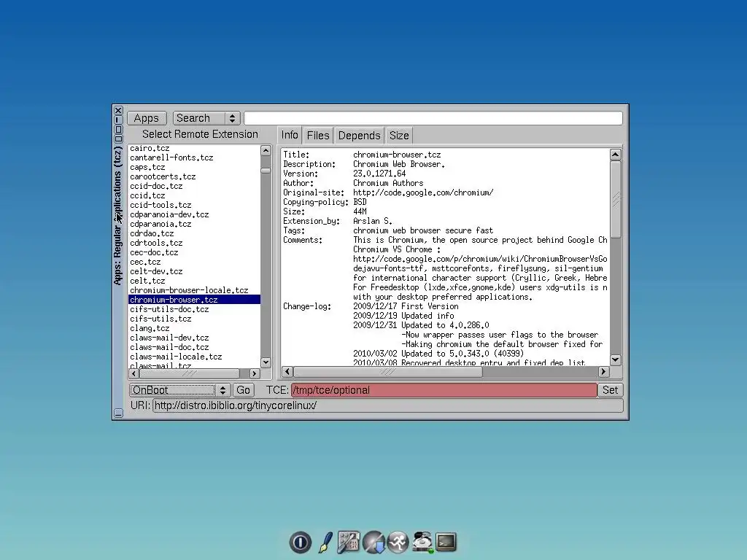Select carootcerts.tcz in the list
Screen dimensions: 747x560
pos(194,176)
